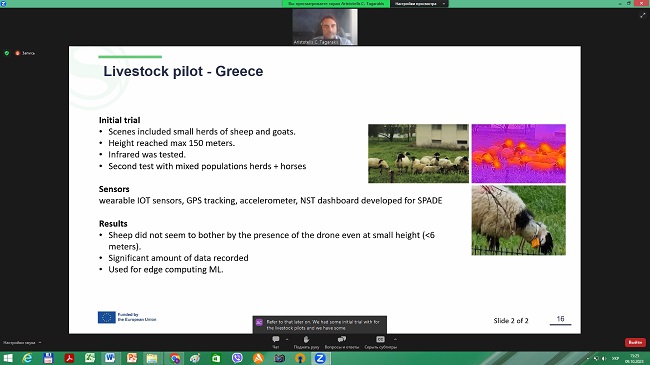Open the camera app in the taskbar

(279, 358)
